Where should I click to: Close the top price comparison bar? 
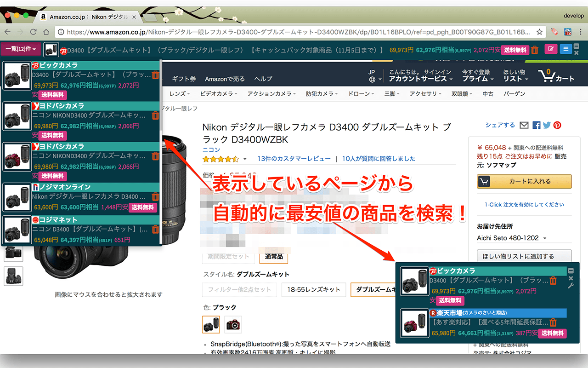click(x=577, y=53)
